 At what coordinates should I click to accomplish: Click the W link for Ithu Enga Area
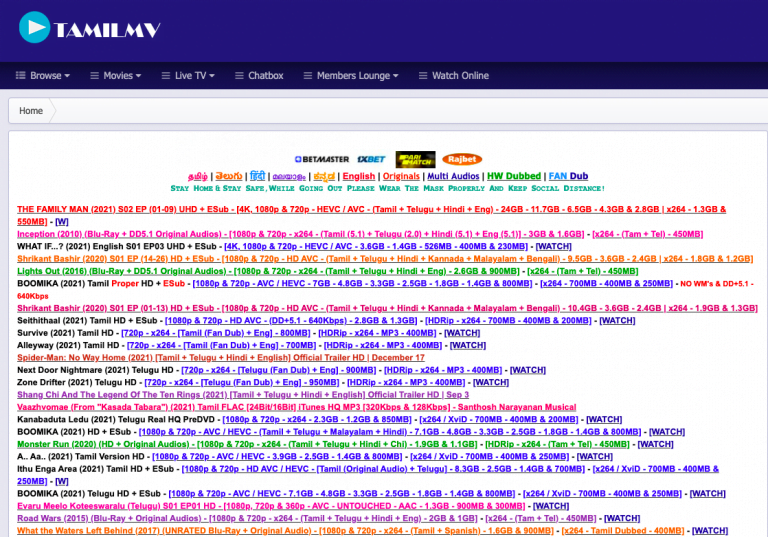pos(62,481)
